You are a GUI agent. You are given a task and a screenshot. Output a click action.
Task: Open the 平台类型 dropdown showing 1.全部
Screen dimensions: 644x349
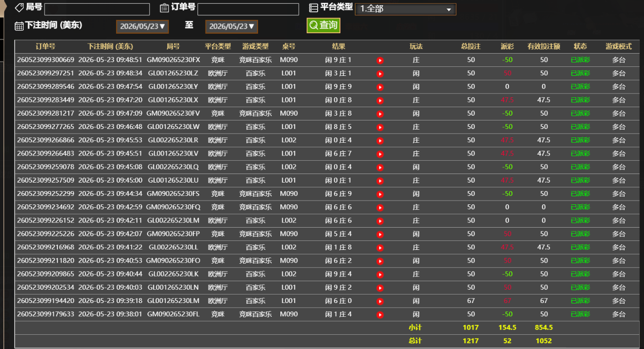[405, 9]
